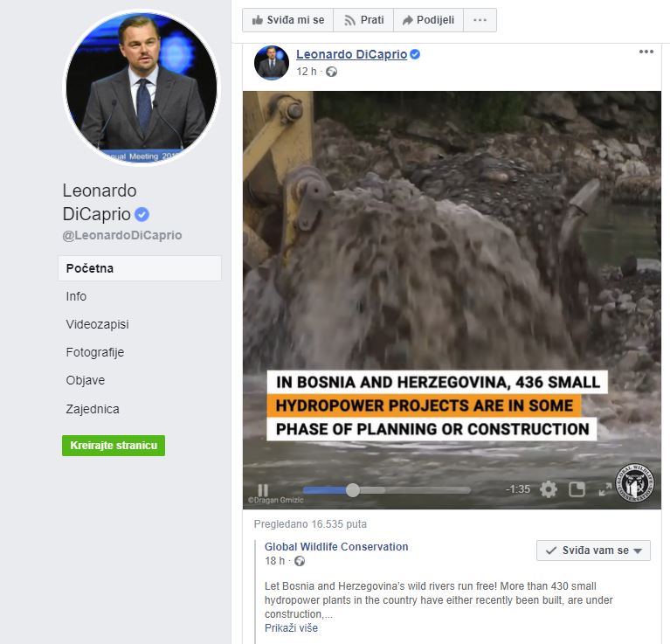Click the video progress slider handle
The image size is (670, 644).
point(353,489)
